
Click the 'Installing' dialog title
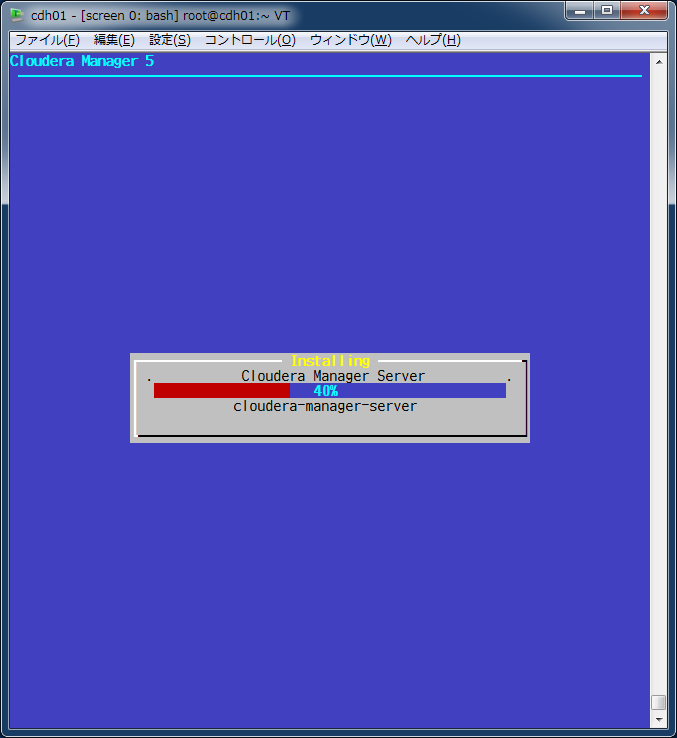pyautogui.click(x=330, y=361)
